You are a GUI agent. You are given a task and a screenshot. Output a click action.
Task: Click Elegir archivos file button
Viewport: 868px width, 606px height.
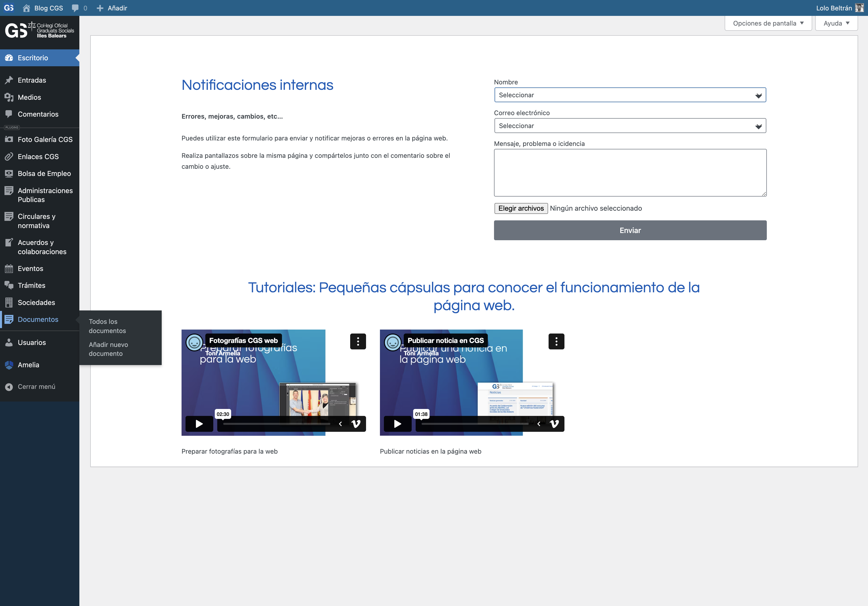coord(521,208)
